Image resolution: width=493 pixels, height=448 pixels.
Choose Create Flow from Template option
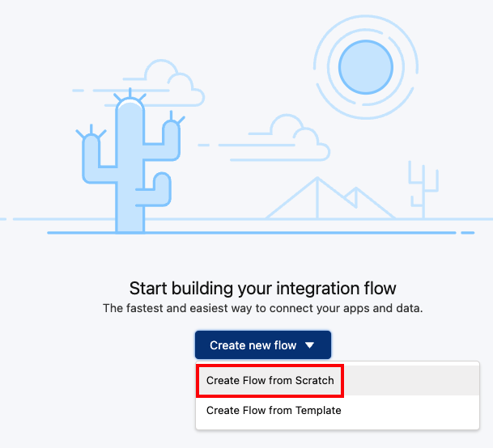pos(274,411)
